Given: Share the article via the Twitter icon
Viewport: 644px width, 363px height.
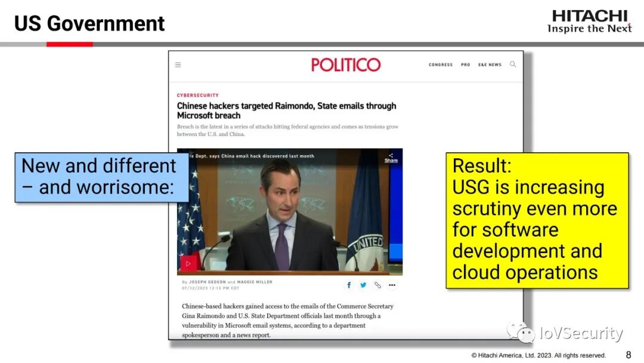Looking at the screenshot, I should (x=363, y=285).
